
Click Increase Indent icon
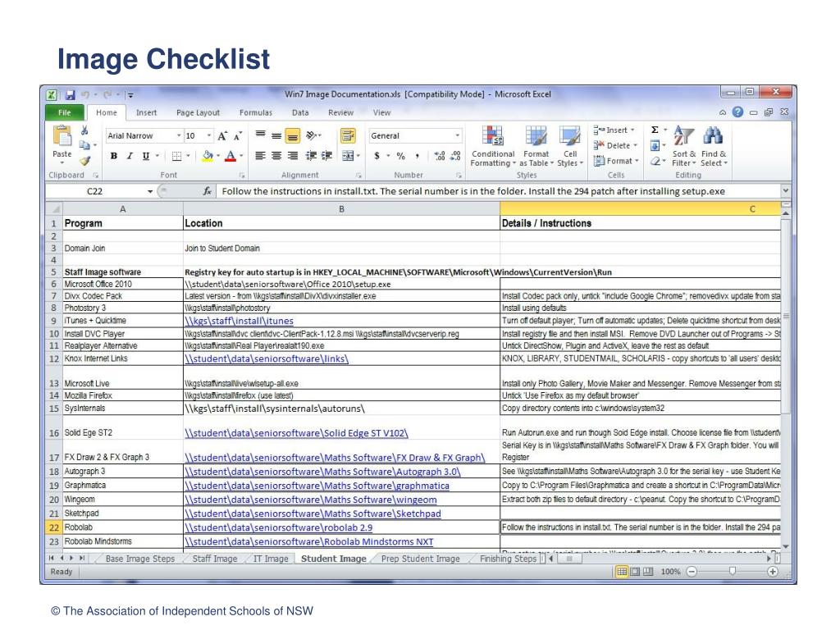[x=326, y=156]
